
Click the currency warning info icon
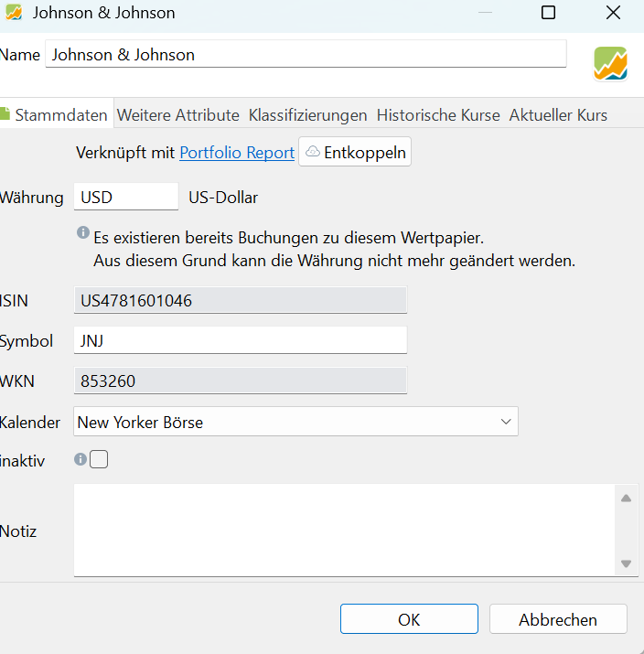tap(83, 232)
